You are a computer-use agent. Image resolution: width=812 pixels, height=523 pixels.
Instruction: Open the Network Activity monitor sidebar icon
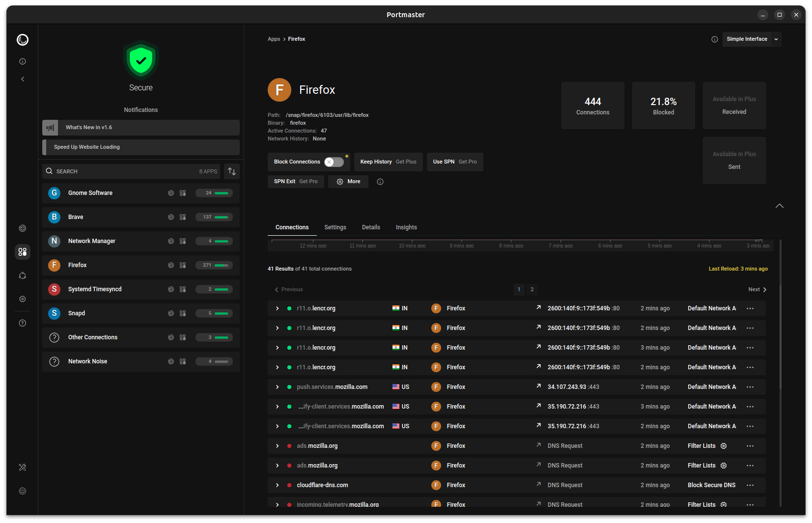(x=23, y=228)
